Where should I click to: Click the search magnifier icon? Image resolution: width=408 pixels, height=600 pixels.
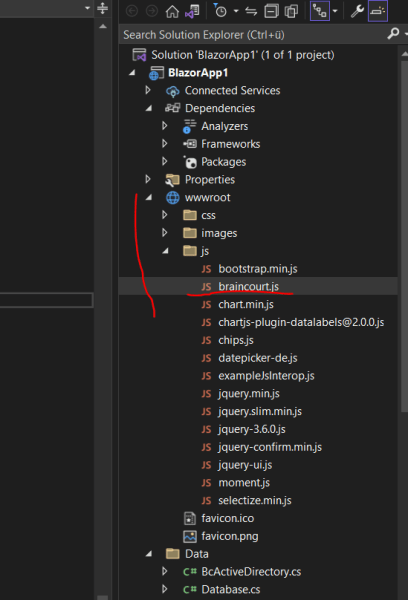[393, 34]
